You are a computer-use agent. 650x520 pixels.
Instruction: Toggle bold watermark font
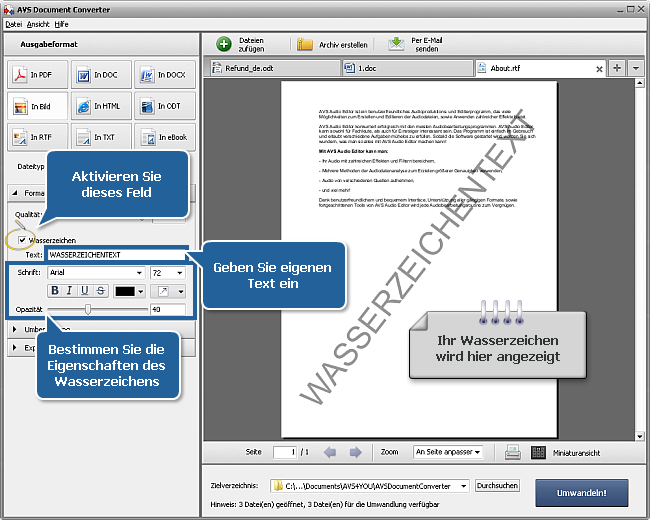pos(55,291)
